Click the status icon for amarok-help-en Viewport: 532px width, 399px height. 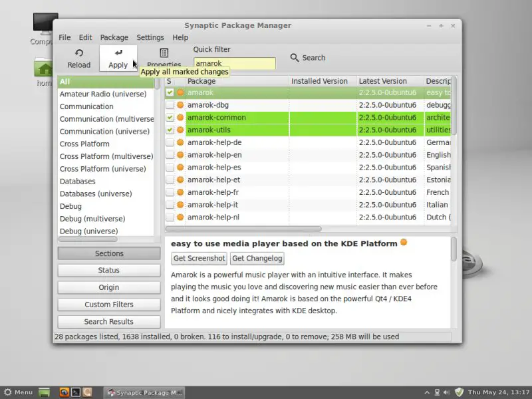(180, 155)
